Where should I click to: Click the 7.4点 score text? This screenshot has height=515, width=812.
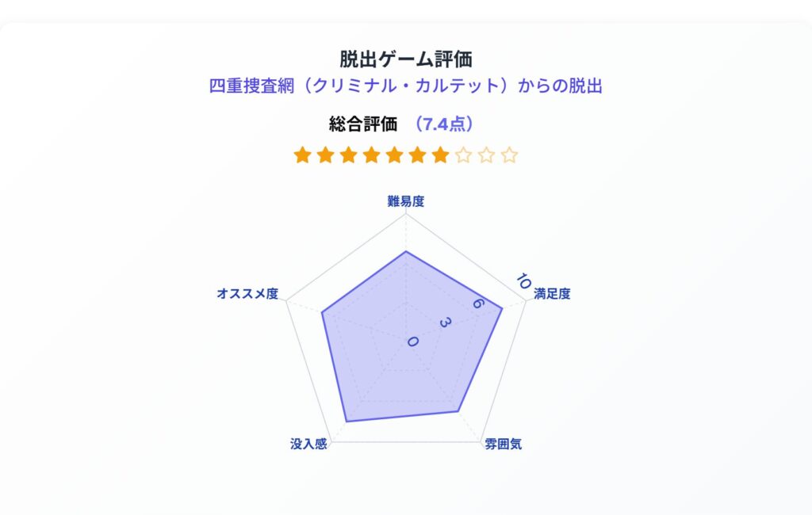(x=445, y=124)
